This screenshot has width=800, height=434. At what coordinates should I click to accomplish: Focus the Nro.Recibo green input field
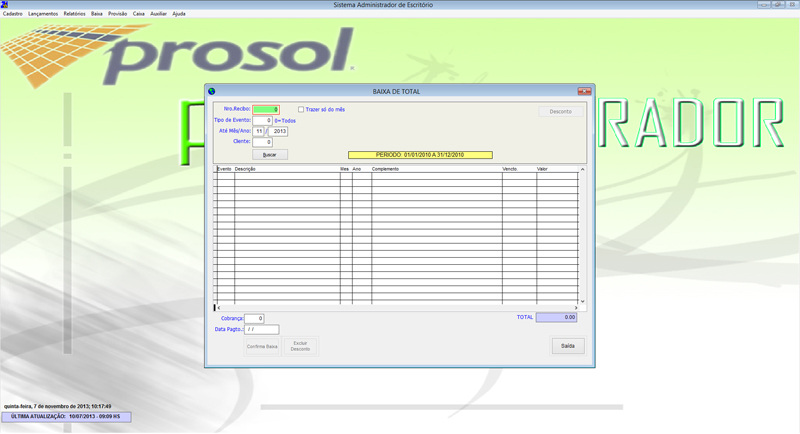tap(266, 109)
